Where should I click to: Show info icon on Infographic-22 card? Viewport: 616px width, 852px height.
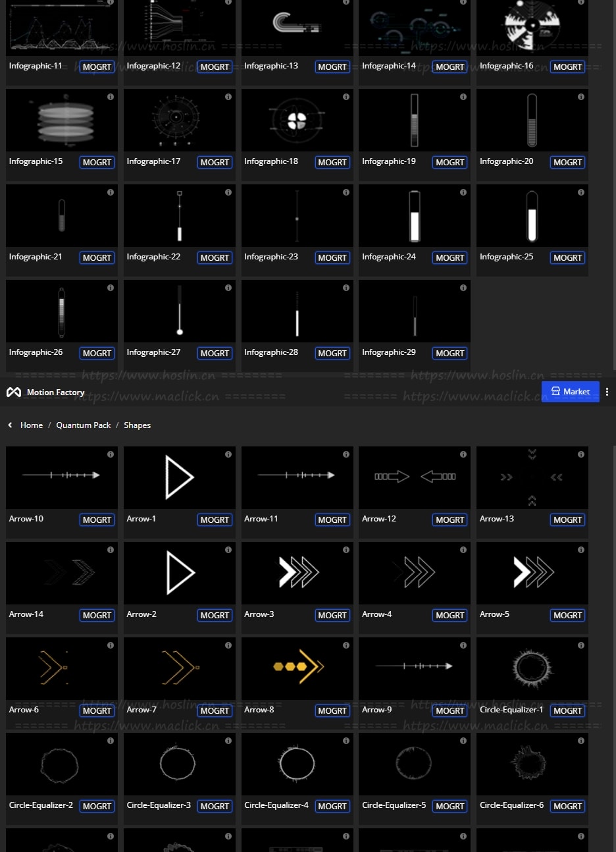coord(228,192)
